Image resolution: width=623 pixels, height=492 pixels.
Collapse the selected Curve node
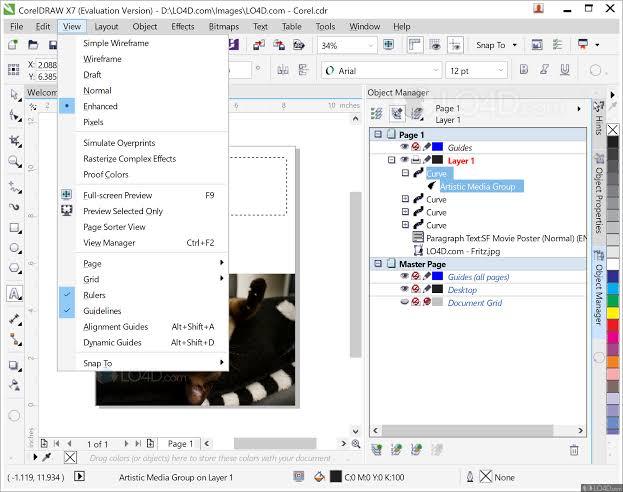(x=405, y=173)
